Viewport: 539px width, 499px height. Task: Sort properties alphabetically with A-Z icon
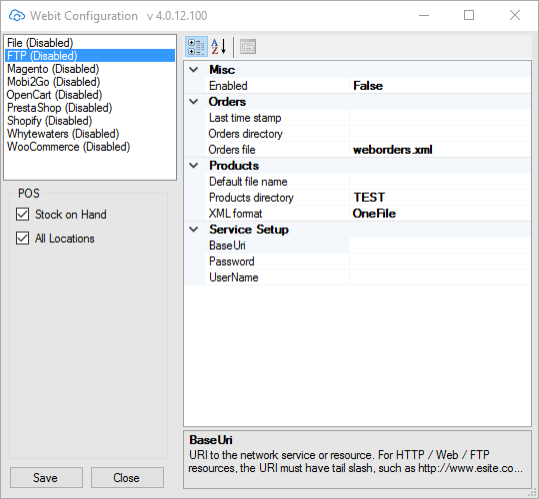click(x=219, y=46)
